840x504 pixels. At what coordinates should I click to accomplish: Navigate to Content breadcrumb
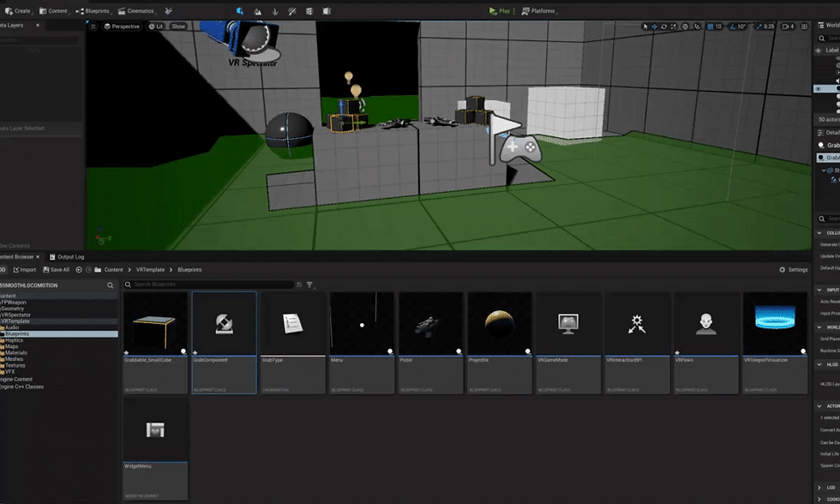point(113,269)
